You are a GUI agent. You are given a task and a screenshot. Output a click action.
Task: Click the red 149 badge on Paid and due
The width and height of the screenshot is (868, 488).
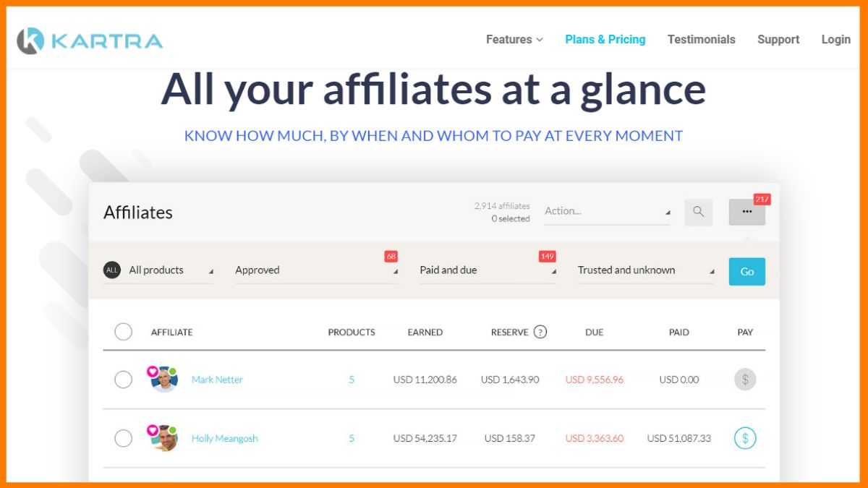pyautogui.click(x=548, y=257)
